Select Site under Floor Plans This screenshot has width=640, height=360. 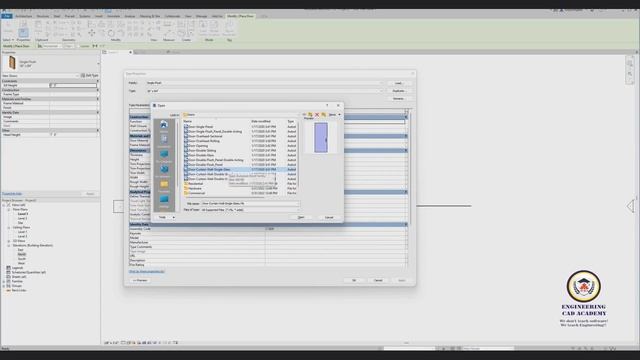[20, 223]
